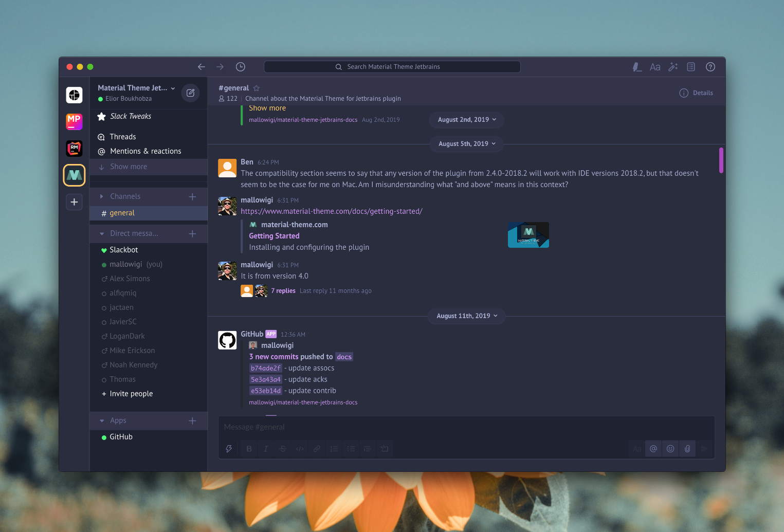
Task: Toggle italic formatting
Action: (x=266, y=449)
